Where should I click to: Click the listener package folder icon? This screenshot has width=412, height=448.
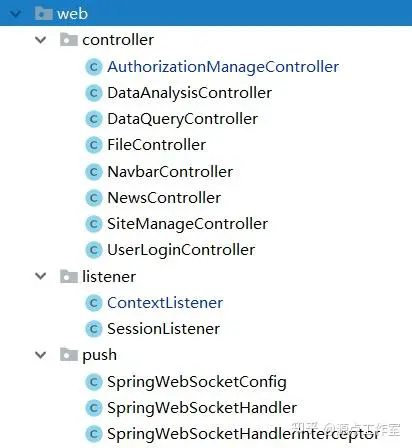[x=69, y=276]
